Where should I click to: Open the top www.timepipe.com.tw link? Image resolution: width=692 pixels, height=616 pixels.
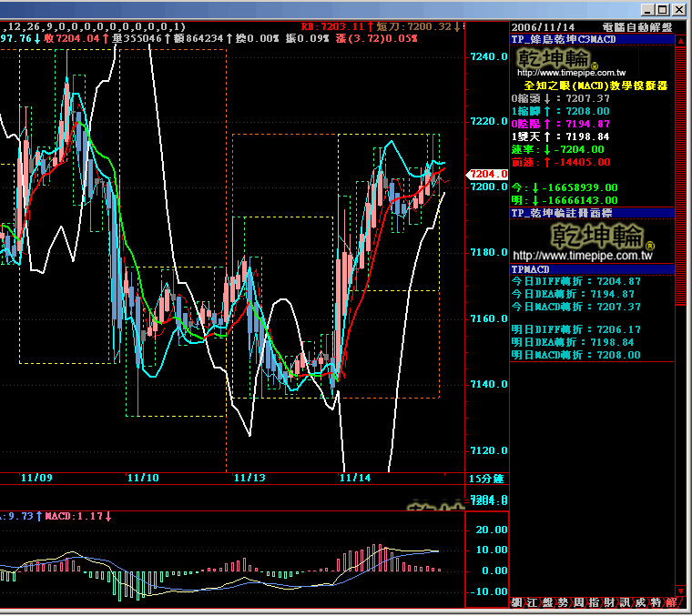(570, 72)
